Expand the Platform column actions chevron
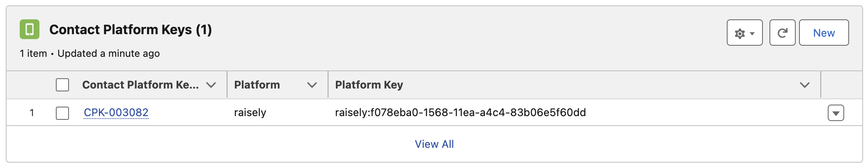This screenshot has width=868, height=168. pos(312,85)
